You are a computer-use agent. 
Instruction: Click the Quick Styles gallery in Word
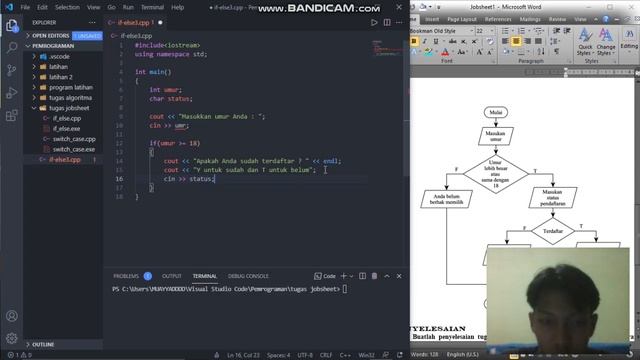tap(585, 42)
